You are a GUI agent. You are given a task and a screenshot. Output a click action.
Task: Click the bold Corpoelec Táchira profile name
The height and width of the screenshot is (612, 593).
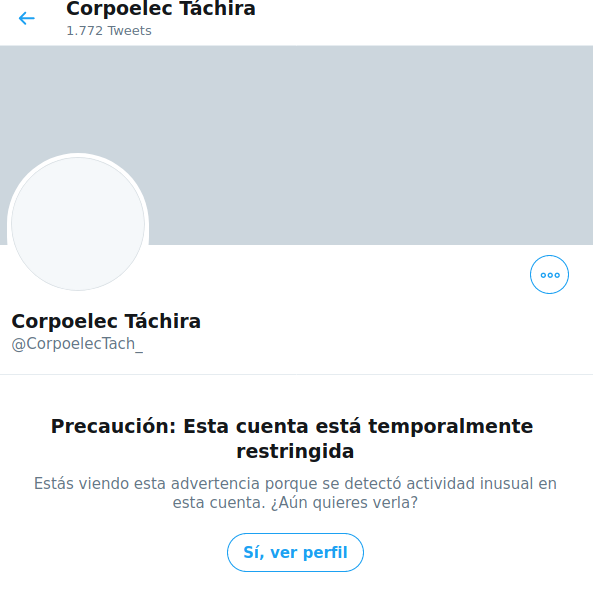tap(106, 321)
